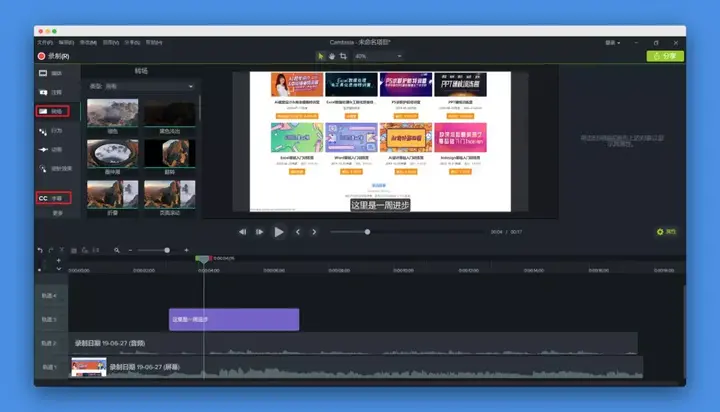Open the CC Captions panel
This screenshot has width=720, height=412.
point(53,198)
